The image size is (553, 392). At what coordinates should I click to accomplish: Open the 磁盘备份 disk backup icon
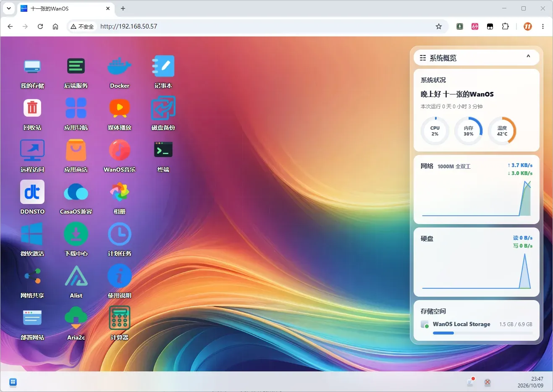pos(163,108)
